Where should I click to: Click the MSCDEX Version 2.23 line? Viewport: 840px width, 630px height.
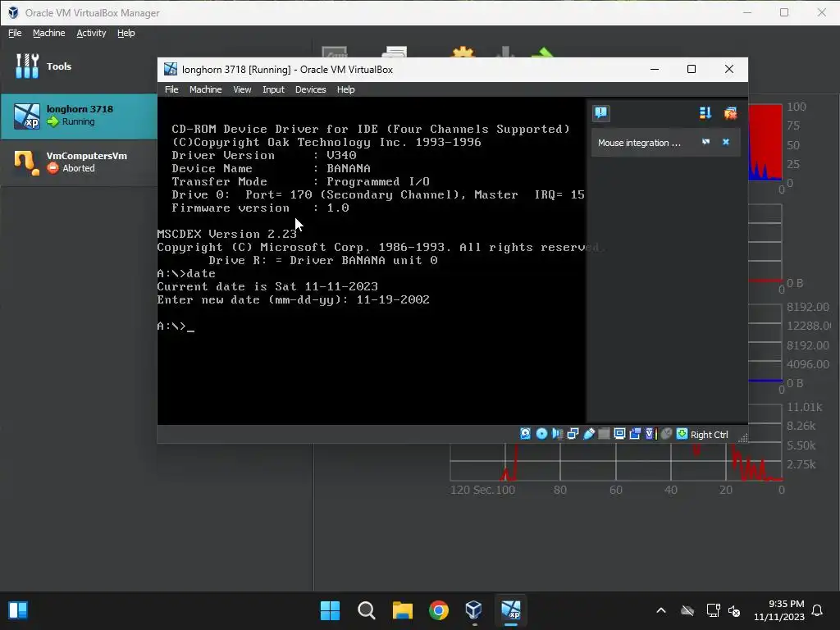226,234
